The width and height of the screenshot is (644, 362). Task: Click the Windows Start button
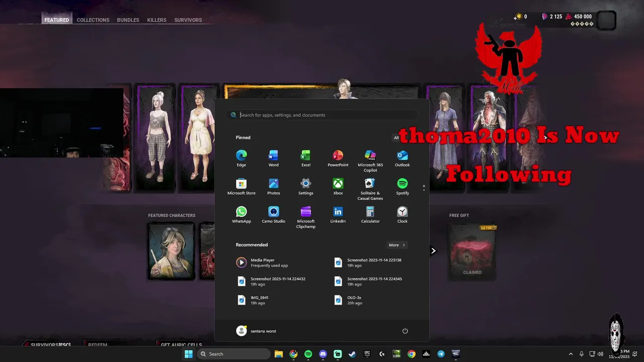[x=189, y=354]
